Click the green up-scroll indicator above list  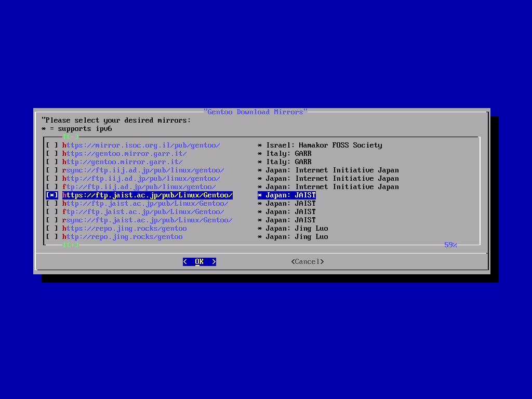pyautogui.click(x=71, y=137)
